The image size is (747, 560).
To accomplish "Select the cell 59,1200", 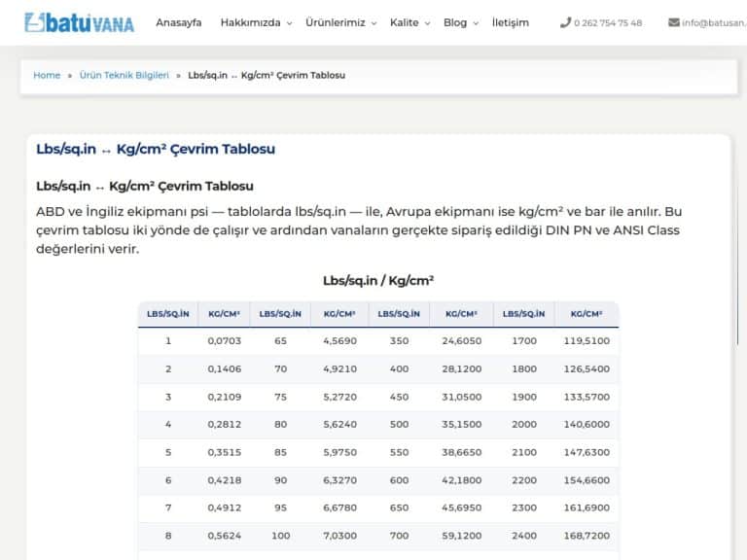I will [x=462, y=536].
